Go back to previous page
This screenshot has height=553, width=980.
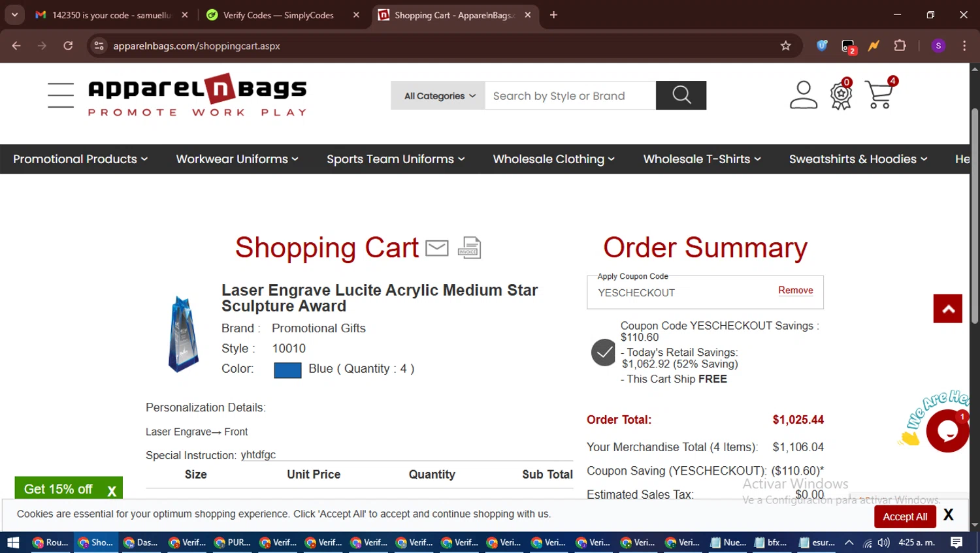[x=16, y=46]
